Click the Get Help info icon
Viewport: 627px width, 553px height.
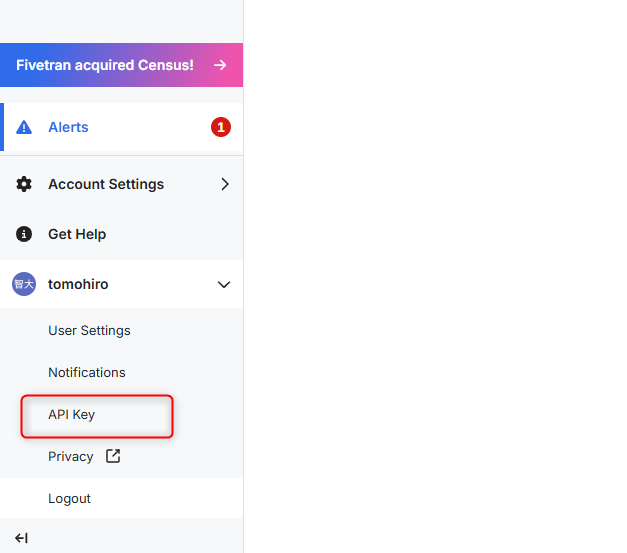(25, 234)
